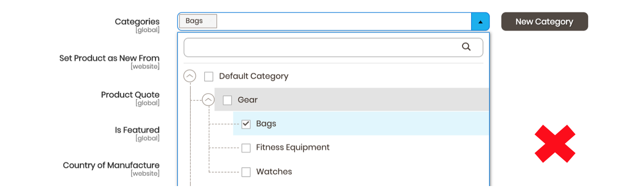The image size is (644, 195).
Task: Click the Default Category label text
Action: click(253, 76)
